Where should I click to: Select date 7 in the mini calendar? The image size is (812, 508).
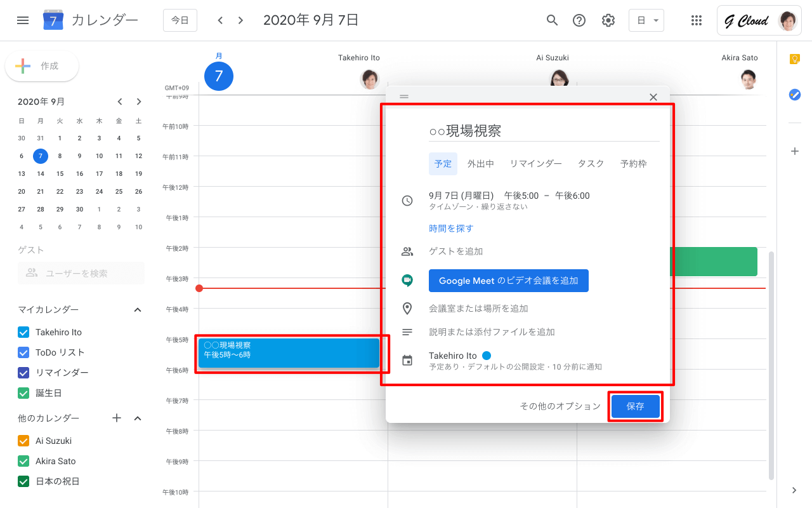click(41, 156)
